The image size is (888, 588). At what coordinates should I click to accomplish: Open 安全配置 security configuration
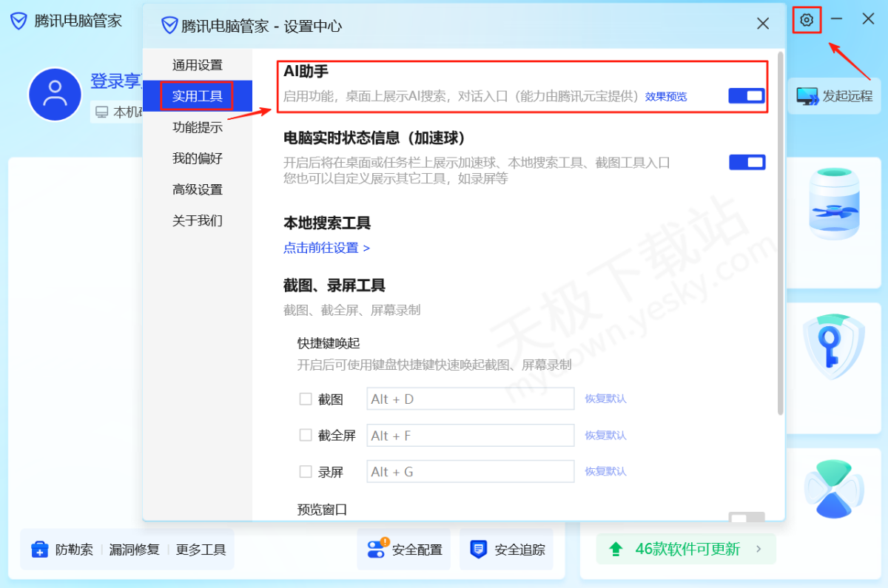coord(404,550)
